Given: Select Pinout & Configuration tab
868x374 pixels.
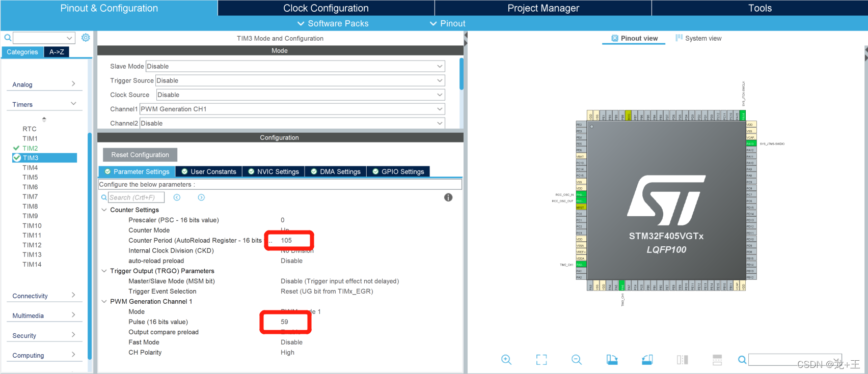Looking at the screenshot, I should pyautogui.click(x=109, y=8).
